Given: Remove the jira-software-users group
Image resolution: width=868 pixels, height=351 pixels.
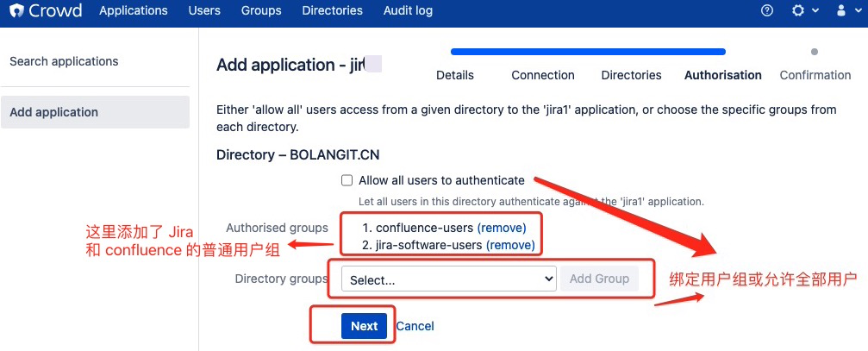Looking at the screenshot, I should [x=510, y=246].
